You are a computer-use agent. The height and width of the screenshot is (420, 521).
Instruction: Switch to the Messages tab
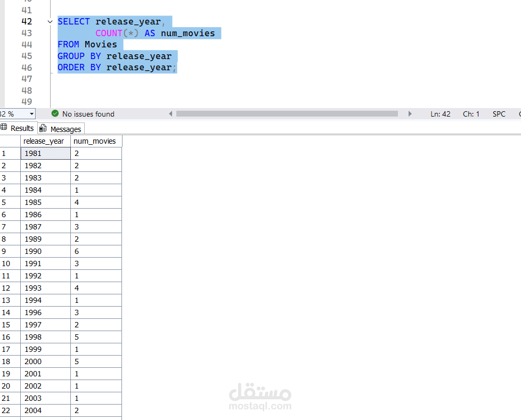click(61, 129)
